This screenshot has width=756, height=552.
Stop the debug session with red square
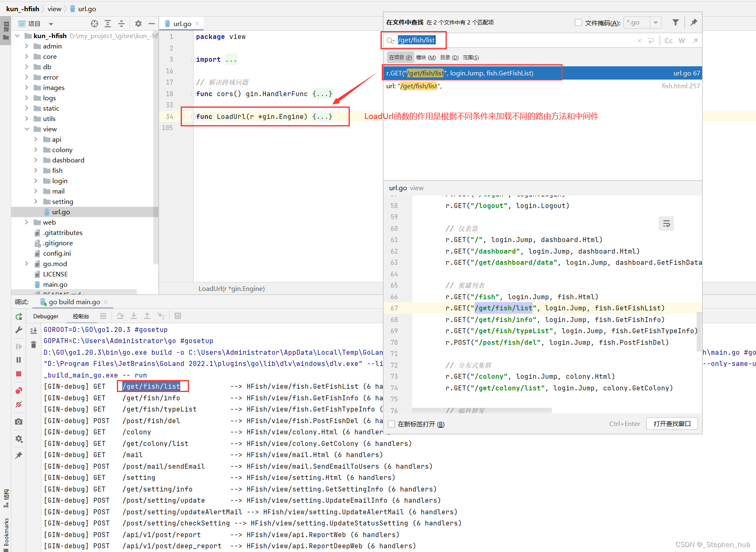click(19, 374)
